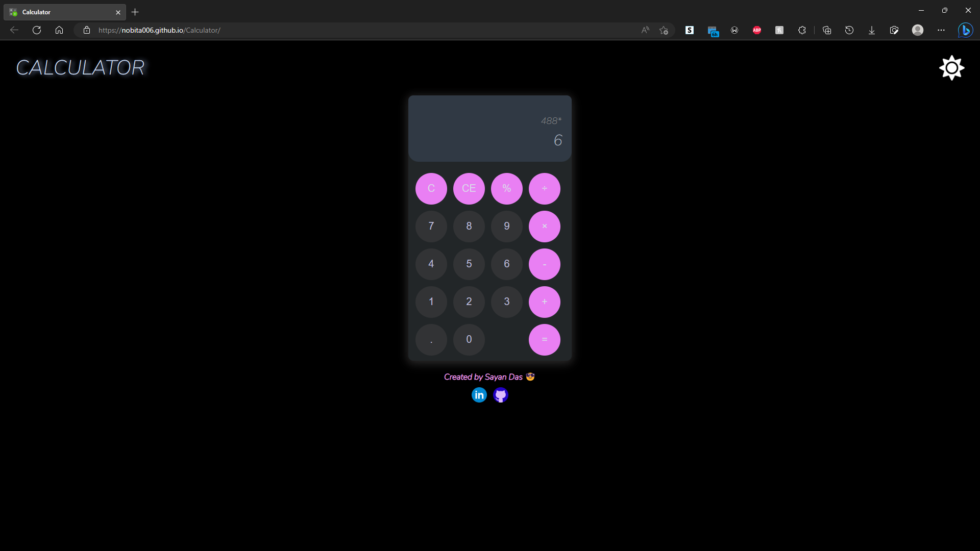Open the Collections panel
Image resolution: width=980 pixels, height=551 pixels.
click(827, 31)
